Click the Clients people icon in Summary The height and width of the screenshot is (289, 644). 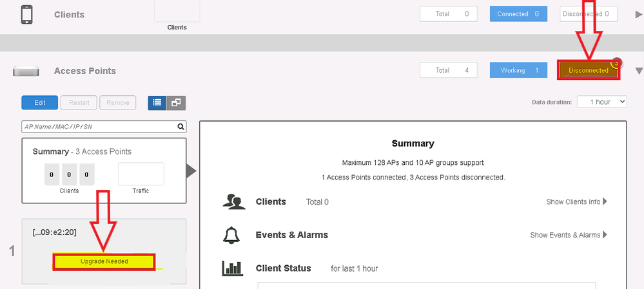233,201
